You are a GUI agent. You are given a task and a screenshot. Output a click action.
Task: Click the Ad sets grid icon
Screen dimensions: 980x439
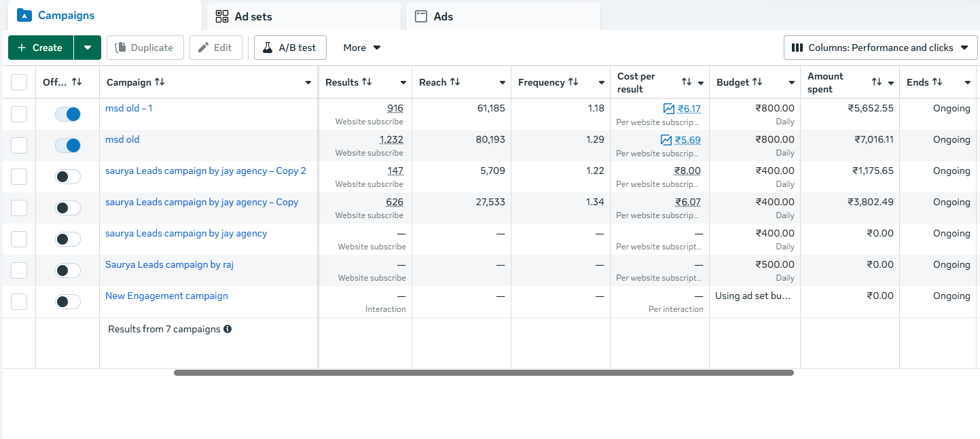[x=221, y=16]
